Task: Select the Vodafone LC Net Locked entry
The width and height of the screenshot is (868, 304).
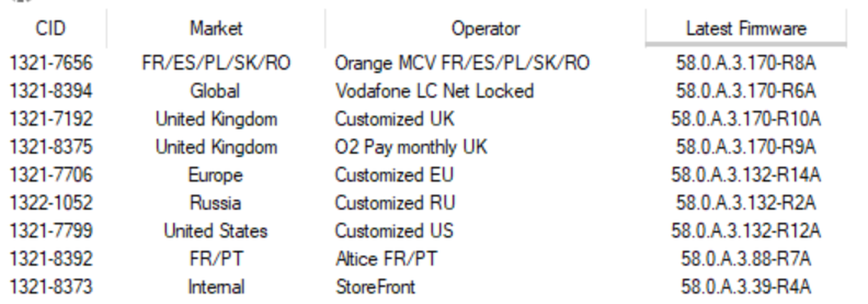Action: click(x=434, y=91)
